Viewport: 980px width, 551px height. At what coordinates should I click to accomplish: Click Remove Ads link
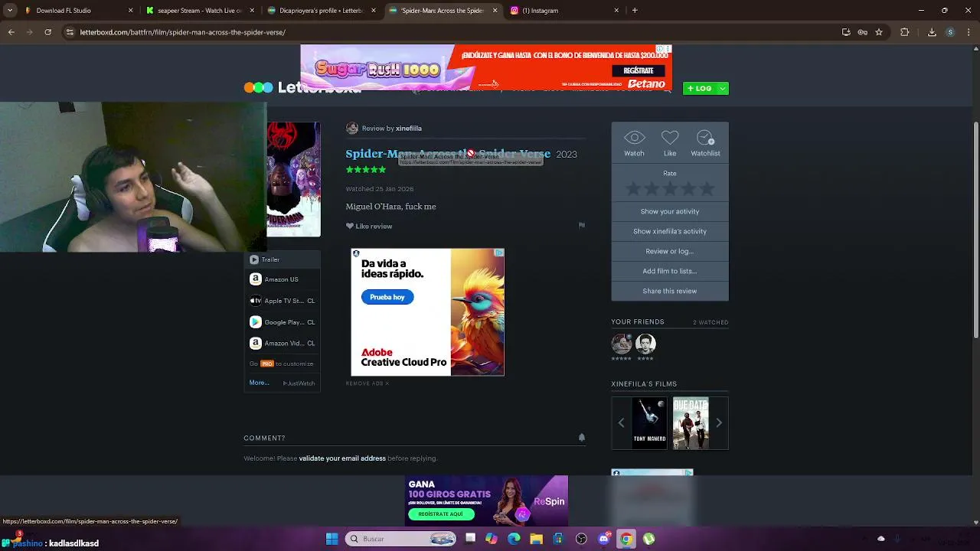click(x=367, y=383)
